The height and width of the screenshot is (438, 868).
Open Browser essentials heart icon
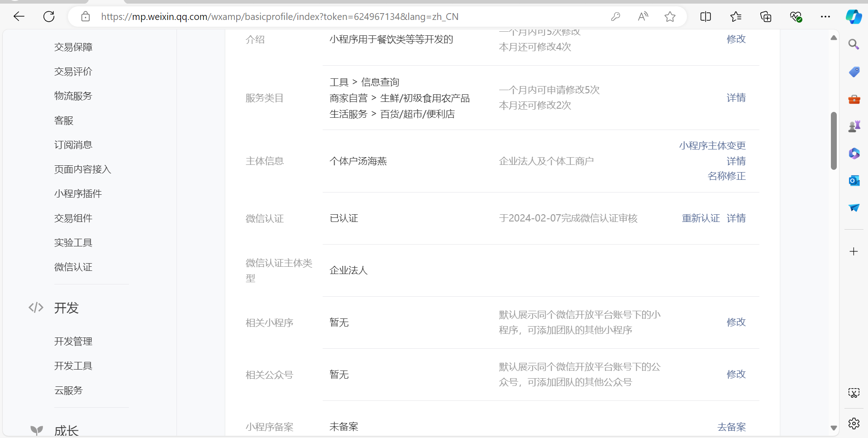pos(796,17)
